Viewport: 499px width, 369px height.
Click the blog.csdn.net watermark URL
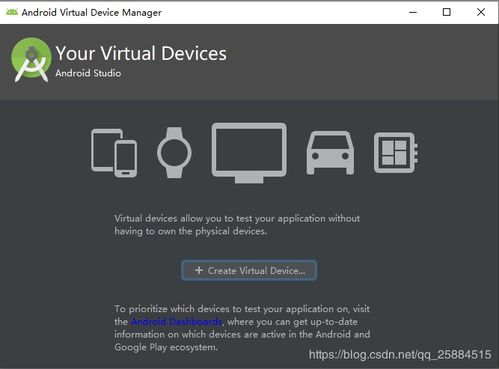pyautogui.click(x=400, y=355)
